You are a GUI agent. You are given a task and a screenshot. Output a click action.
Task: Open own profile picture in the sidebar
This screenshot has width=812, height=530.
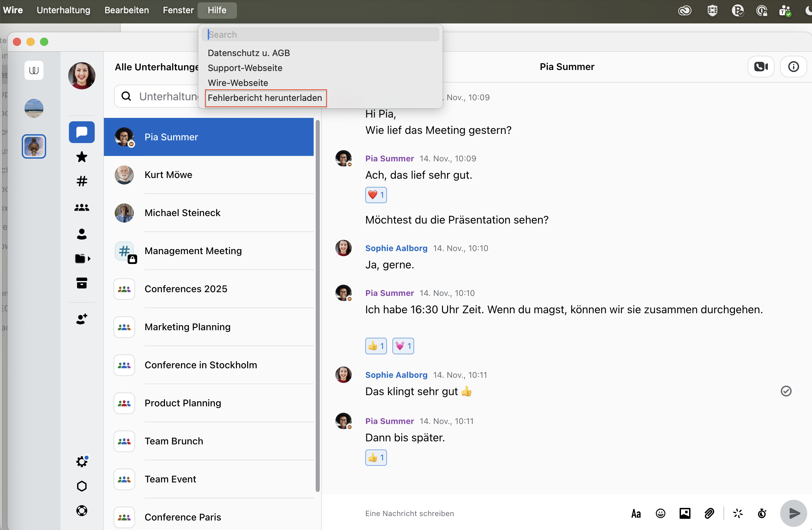pos(81,75)
